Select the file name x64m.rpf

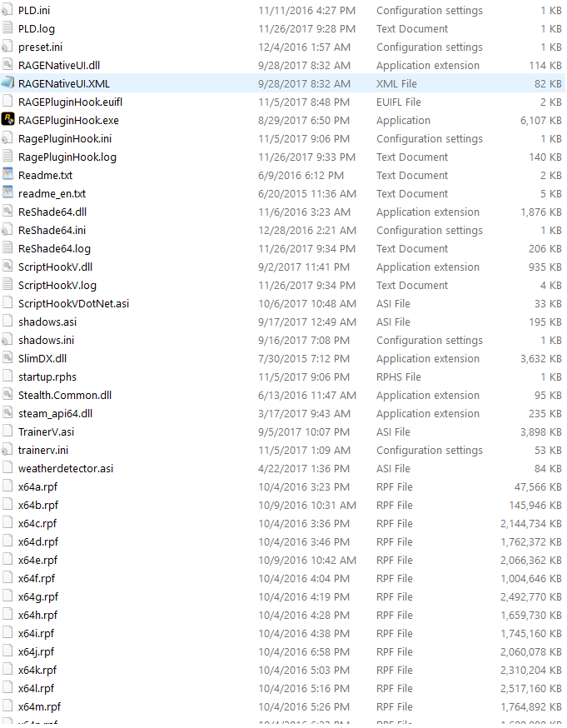(x=39, y=706)
